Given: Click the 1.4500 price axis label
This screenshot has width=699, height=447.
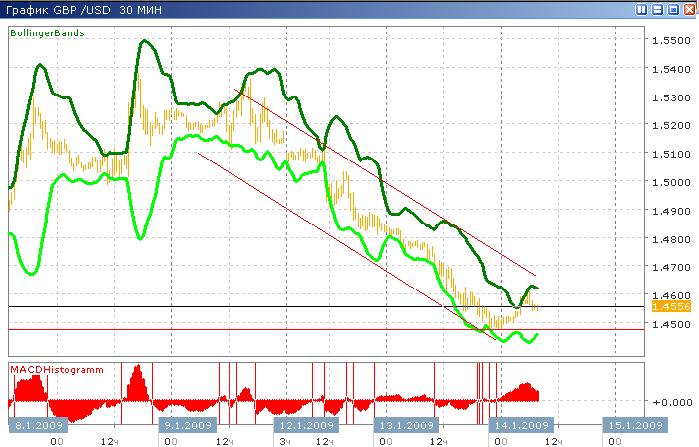Looking at the screenshot, I should [x=667, y=325].
